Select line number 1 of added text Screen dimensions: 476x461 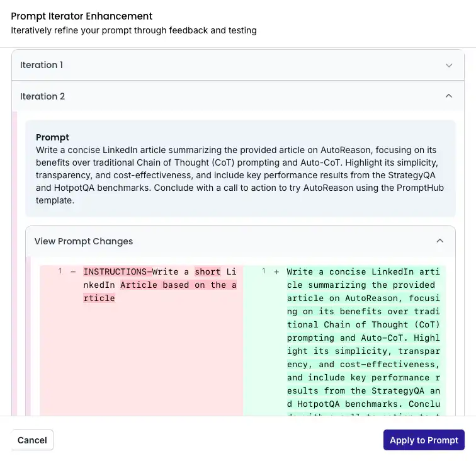tap(263, 271)
